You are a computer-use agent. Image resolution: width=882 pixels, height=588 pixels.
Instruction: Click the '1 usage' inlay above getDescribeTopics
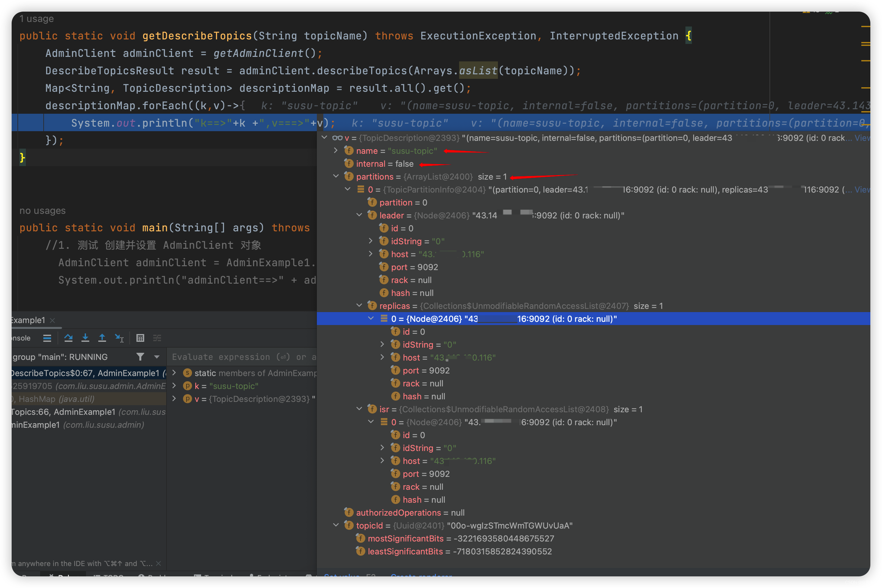click(37, 19)
